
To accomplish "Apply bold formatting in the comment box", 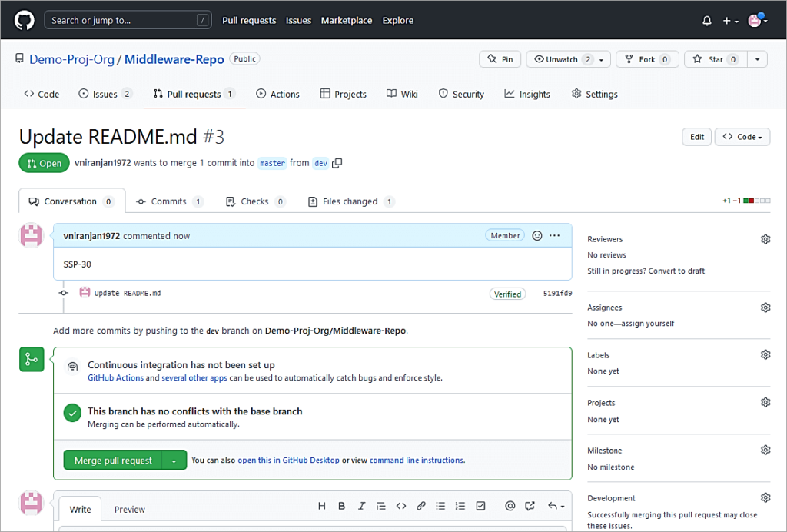I will click(341, 506).
